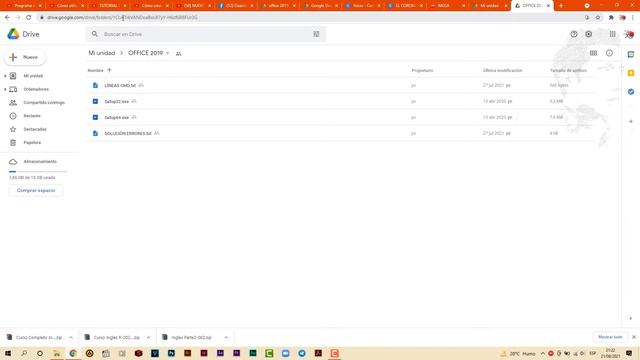Open Drive settings gear icon
640x360 pixels.
click(589, 34)
